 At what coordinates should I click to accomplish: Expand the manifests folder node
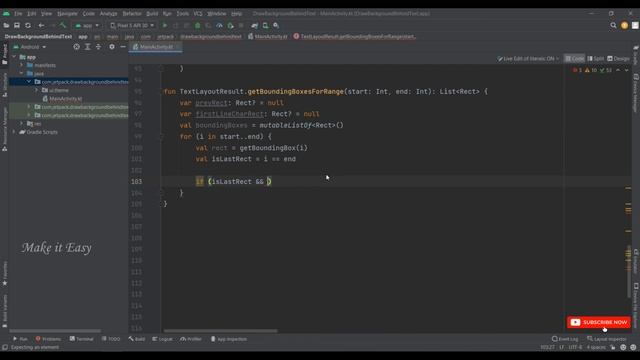coord(22,65)
